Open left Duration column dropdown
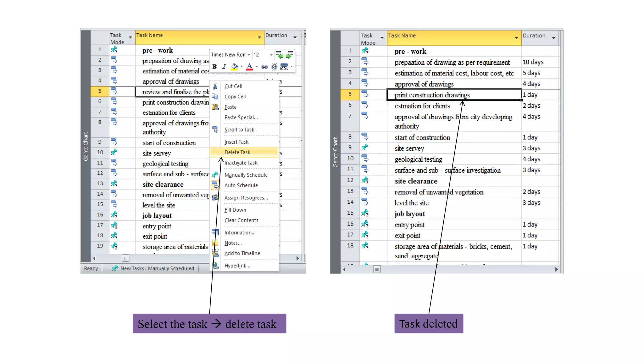Image resolution: width=644 pixels, height=362 pixels. 295,37
